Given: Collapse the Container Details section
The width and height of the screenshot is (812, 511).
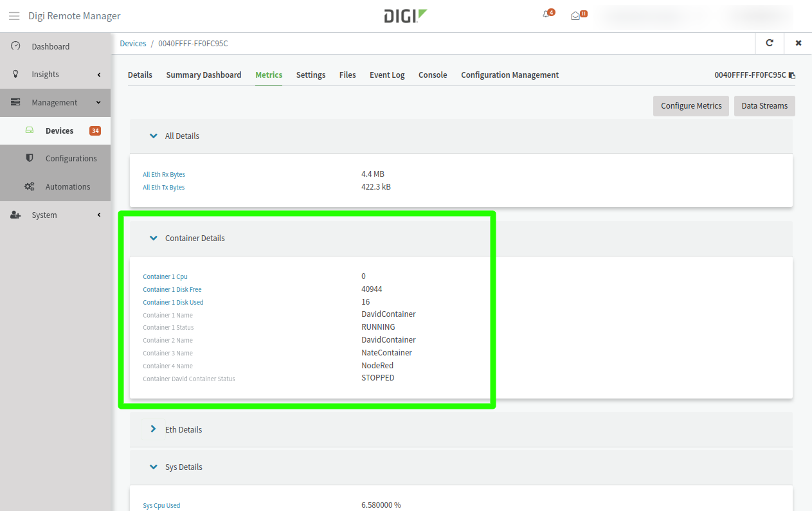Looking at the screenshot, I should point(153,238).
